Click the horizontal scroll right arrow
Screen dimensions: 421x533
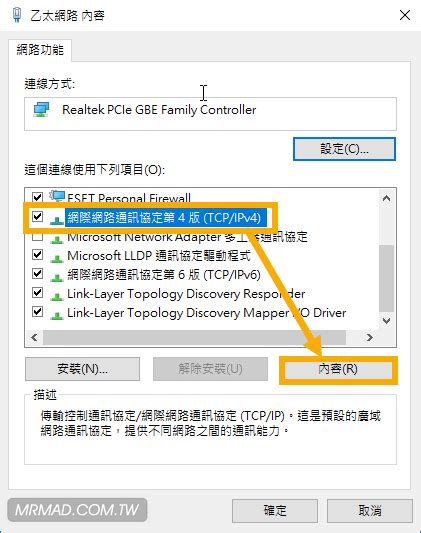click(370, 337)
